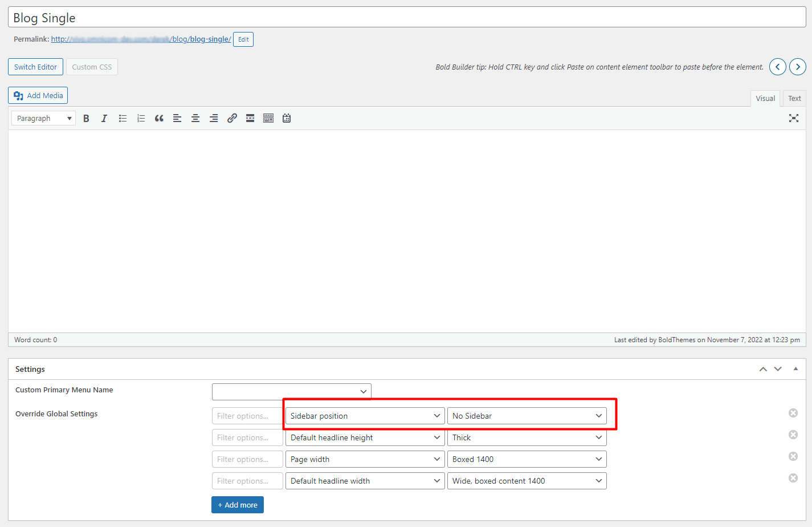Switch to the Text editor tab
Viewport: 812px width, 527px height.
pos(794,98)
